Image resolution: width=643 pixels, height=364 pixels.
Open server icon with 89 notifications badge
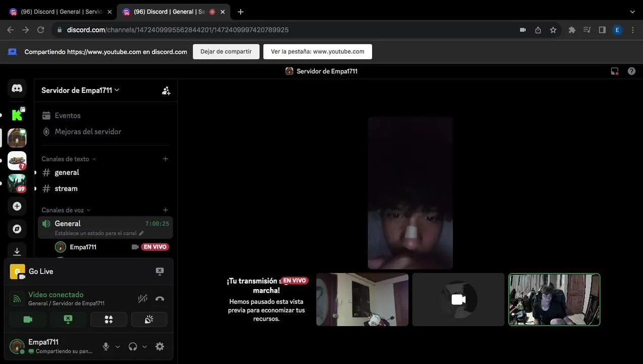[17, 184]
